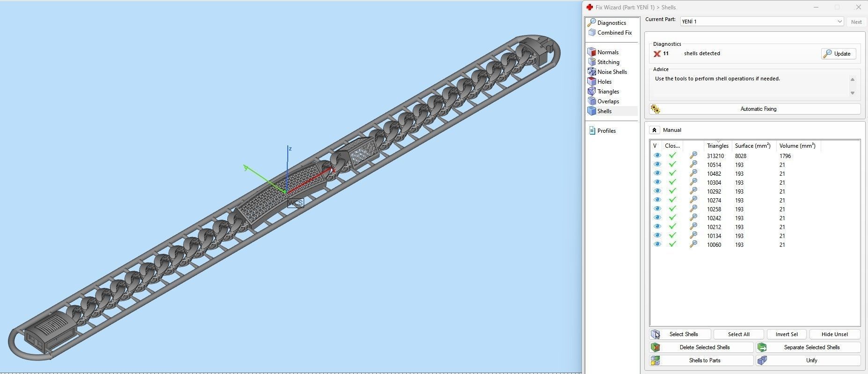Click the closed checkmark of the 10060 shell
The image size is (868, 374).
[672, 244]
